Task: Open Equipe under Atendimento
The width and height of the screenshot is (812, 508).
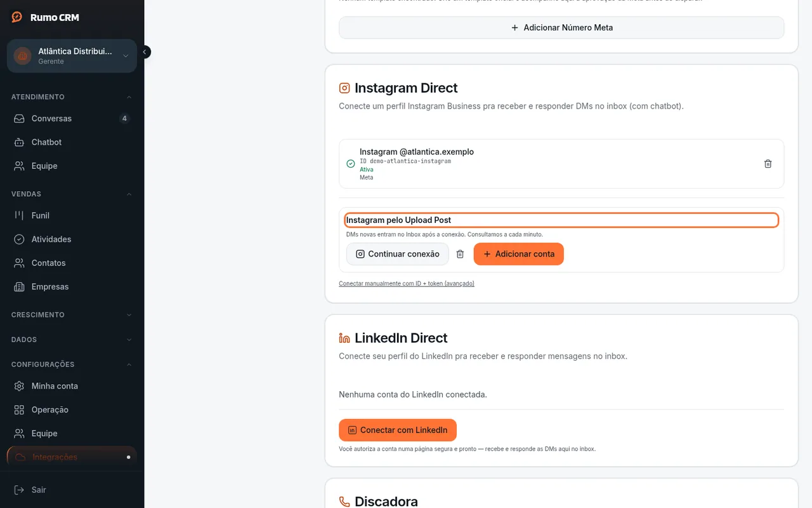Action: point(72,166)
